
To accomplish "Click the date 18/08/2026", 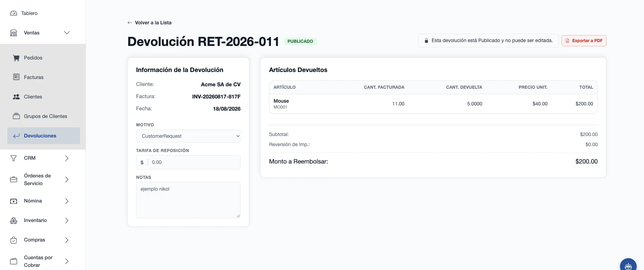I will coord(227,109).
